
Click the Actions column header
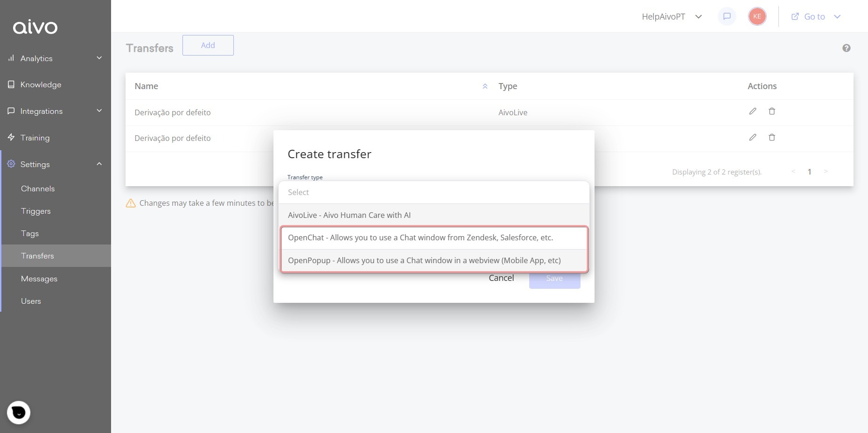click(x=762, y=86)
